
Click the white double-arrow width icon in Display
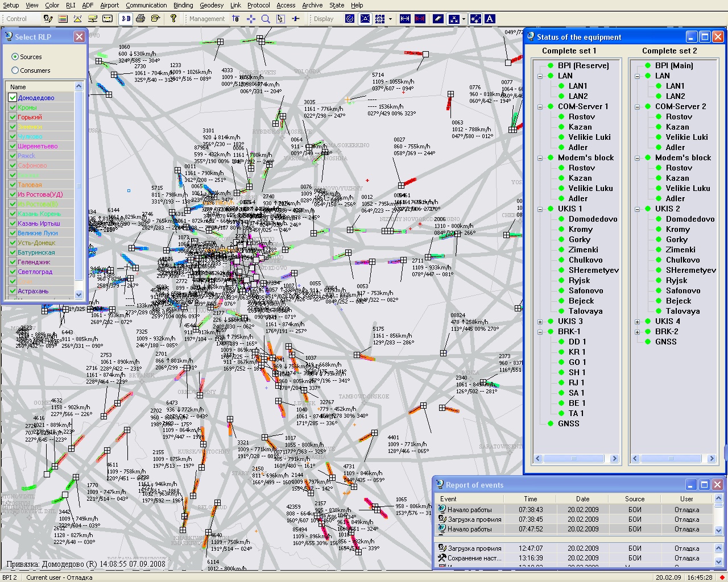click(405, 19)
